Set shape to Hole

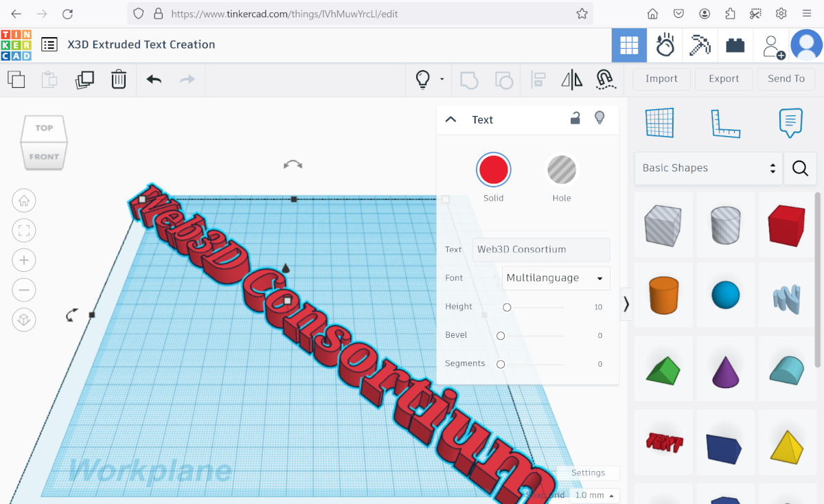point(562,170)
